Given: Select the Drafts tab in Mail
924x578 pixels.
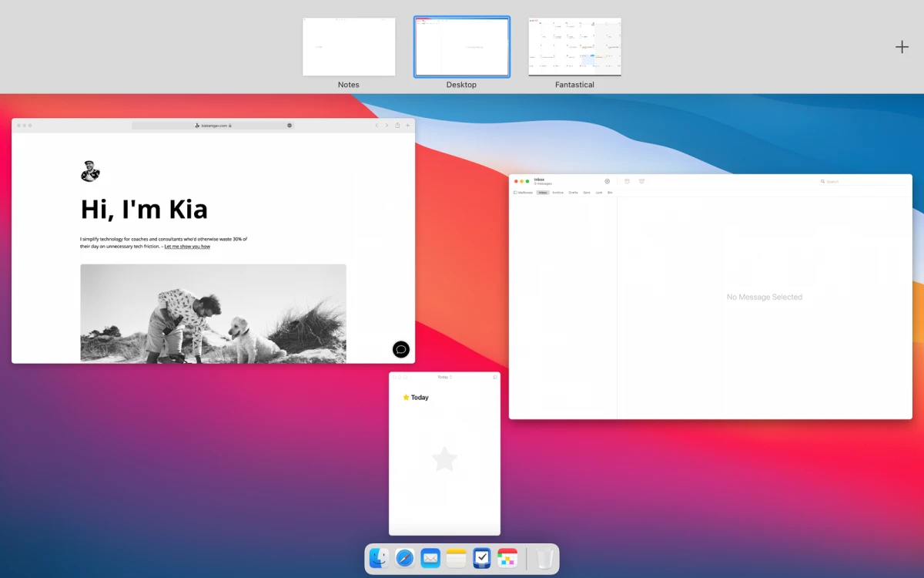Looking at the screenshot, I should (573, 192).
